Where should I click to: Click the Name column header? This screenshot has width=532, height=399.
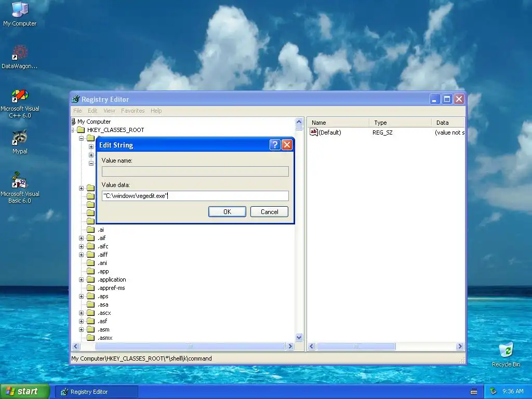pyautogui.click(x=338, y=123)
